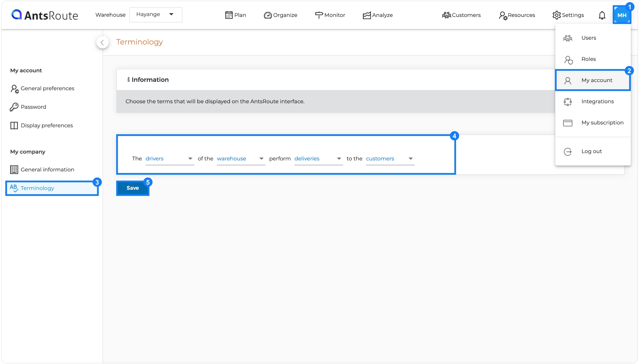Viewport: 639px width, 364px height.
Task: Select Terminology in the sidebar
Action: pyautogui.click(x=52, y=188)
